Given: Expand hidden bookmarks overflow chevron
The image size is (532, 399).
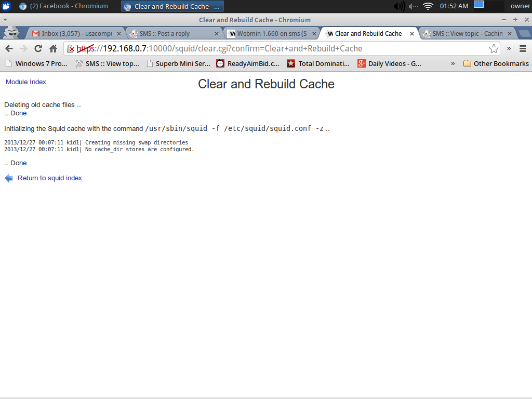Looking at the screenshot, I should click(x=453, y=63).
